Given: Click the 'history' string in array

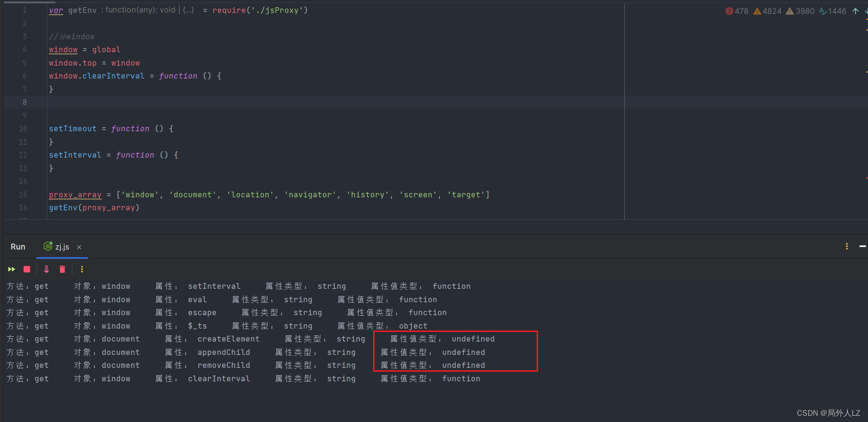Looking at the screenshot, I should click(x=368, y=194).
